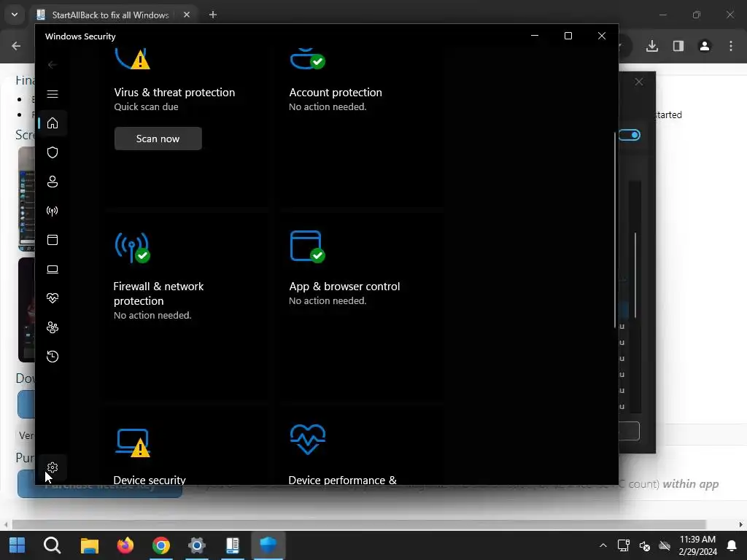Switch to Chrome in taskbar
This screenshot has height=560, width=747.
click(161, 545)
